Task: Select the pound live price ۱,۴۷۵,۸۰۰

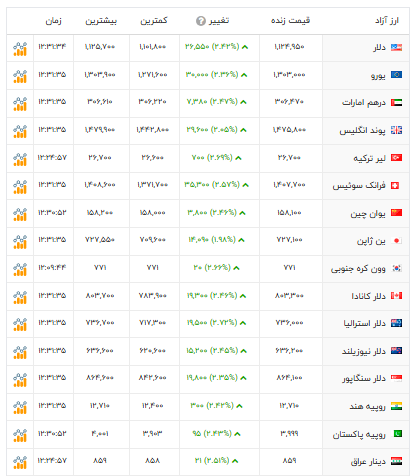Action: [289, 129]
